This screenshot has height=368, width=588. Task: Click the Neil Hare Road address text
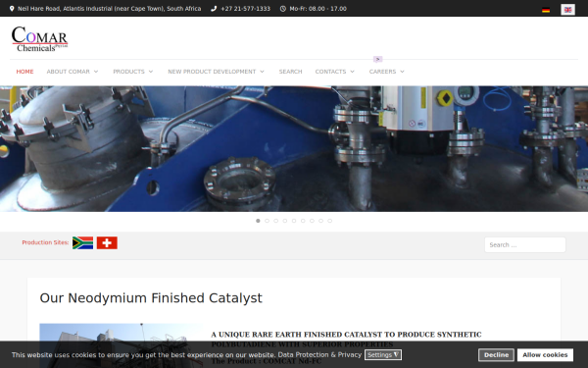(109, 9)
